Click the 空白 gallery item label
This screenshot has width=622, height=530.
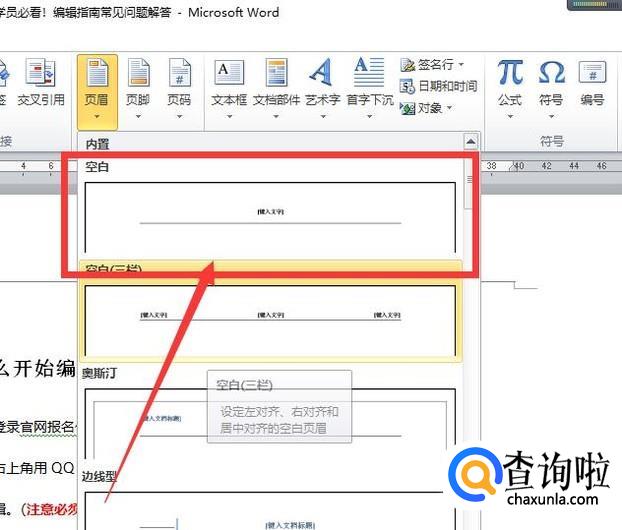(97, 167)
